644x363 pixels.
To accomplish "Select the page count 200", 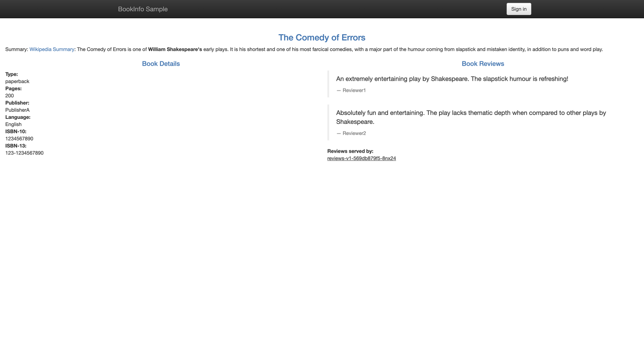I will tap(10, 96).
